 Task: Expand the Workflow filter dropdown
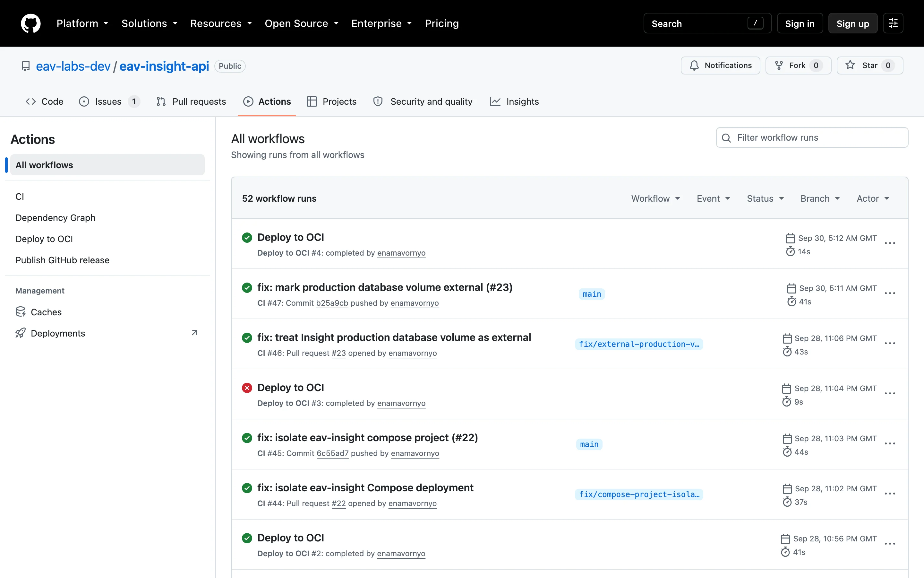[655, 198]
